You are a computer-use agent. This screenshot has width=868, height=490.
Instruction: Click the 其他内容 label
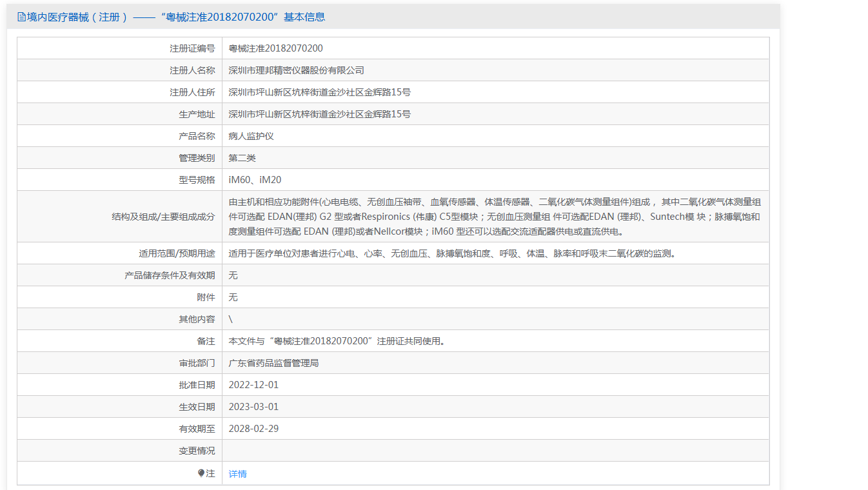point(197,319)
